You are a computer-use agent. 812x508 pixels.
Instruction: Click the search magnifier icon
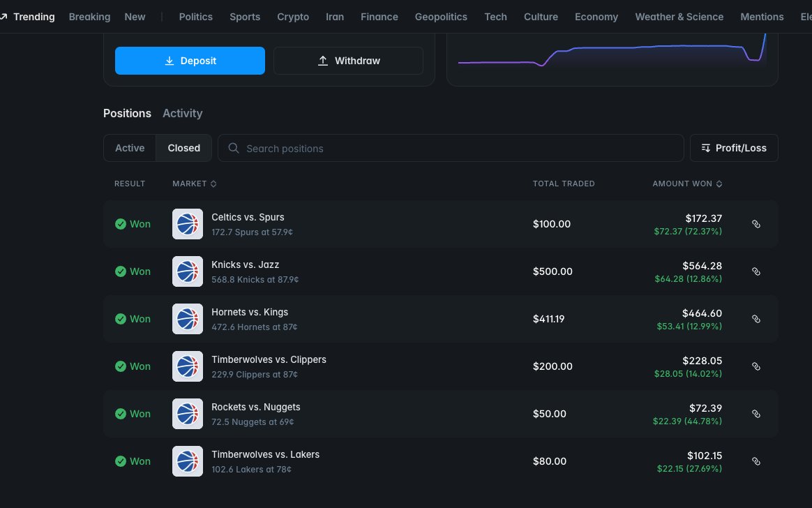point(234,148)
